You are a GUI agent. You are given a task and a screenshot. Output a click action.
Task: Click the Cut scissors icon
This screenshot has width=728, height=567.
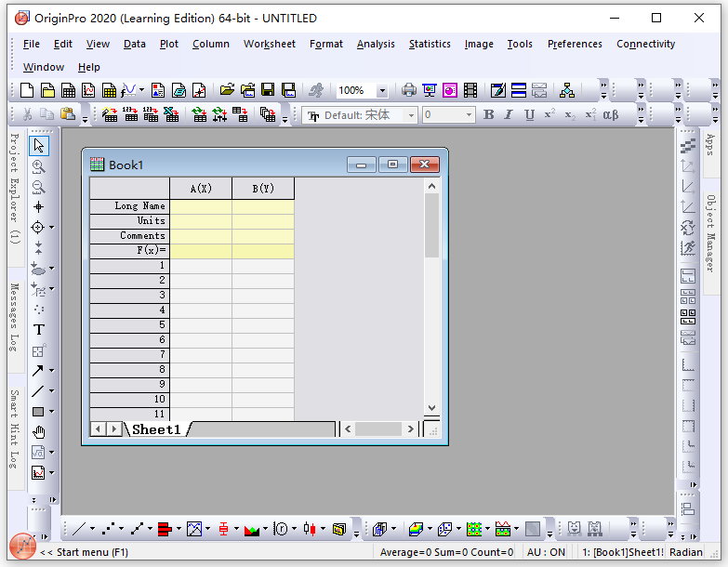27,114
